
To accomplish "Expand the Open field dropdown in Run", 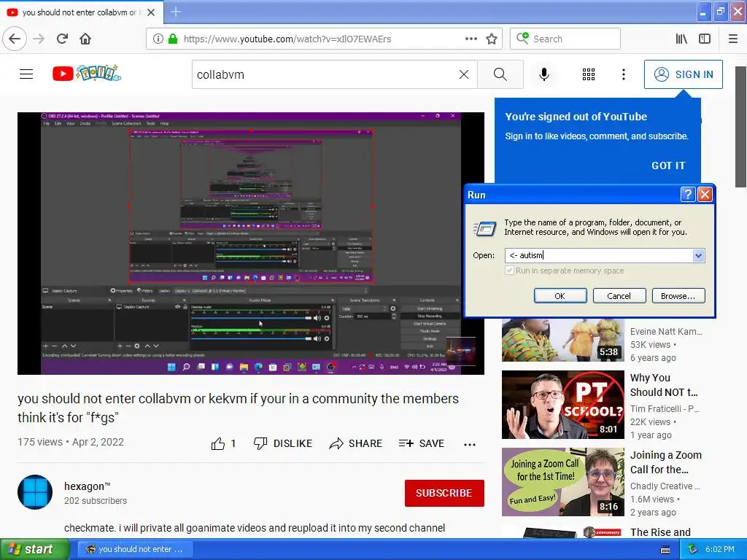I will click(x=698, y=256).
